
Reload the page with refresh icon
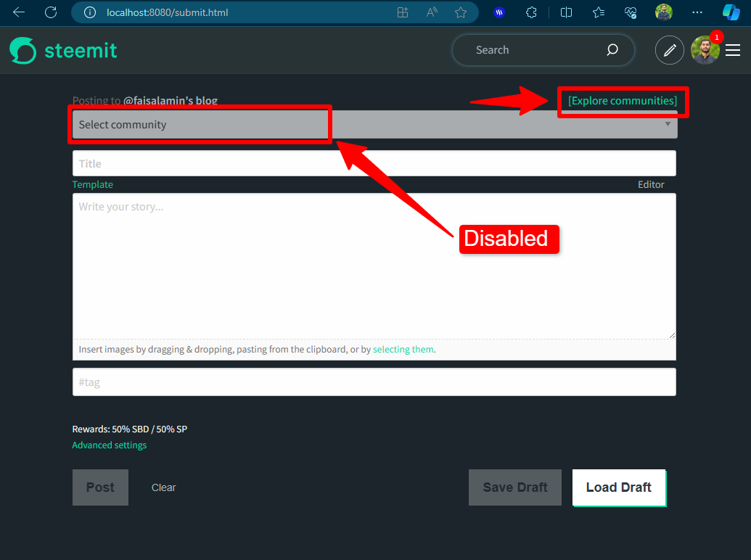pos(51,12)
